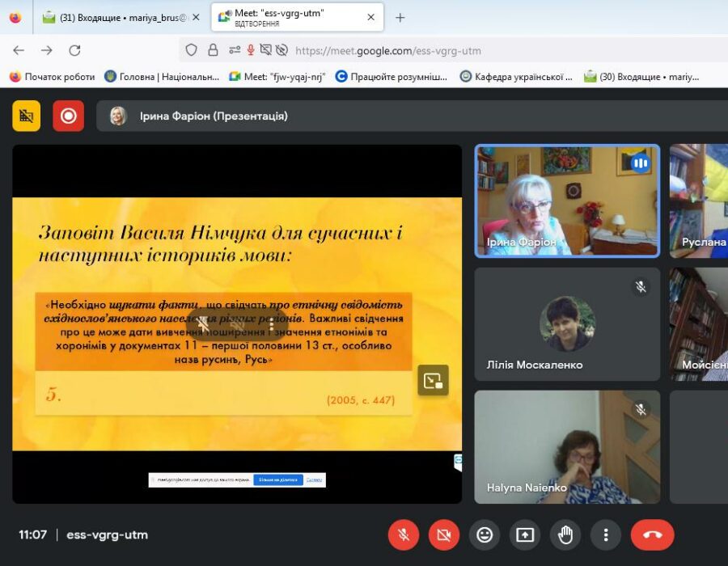
Task: Click the yellow captions-off icon
Action: 26,116
